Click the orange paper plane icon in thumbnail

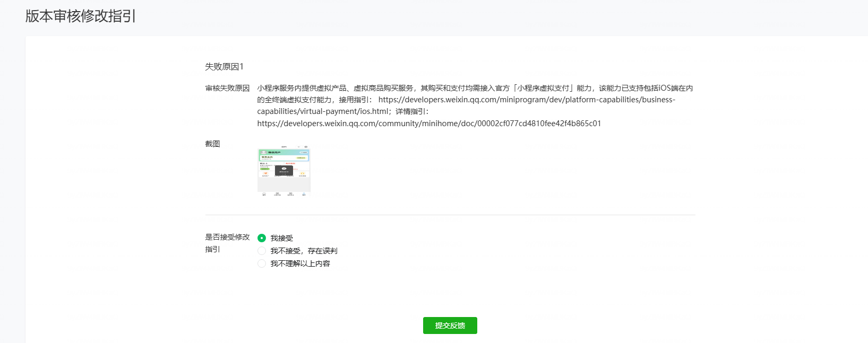[x=265, y=173]
